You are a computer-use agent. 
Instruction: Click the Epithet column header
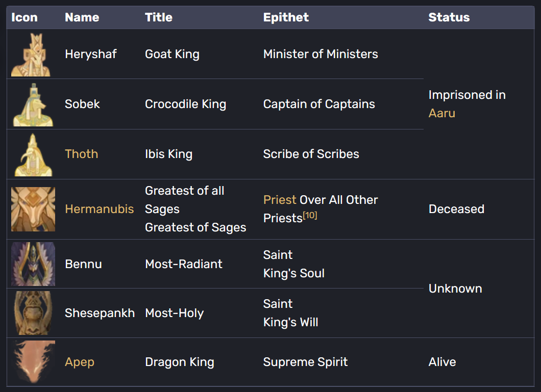[x=286, y=17]
